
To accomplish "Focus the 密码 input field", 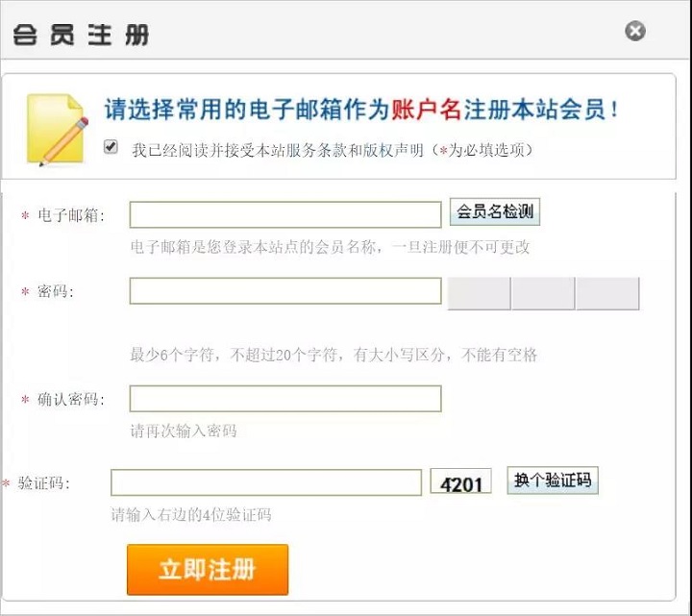I will click(x=285, y=291).
